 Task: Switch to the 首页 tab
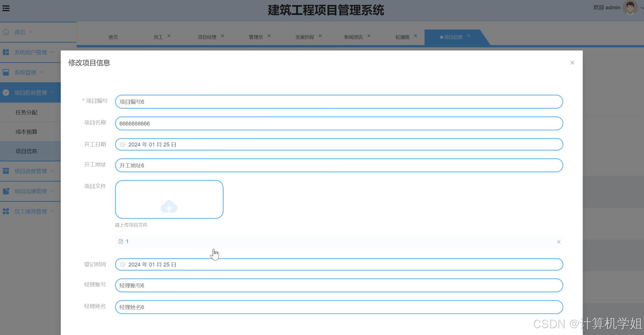click(x=113, y=37)
